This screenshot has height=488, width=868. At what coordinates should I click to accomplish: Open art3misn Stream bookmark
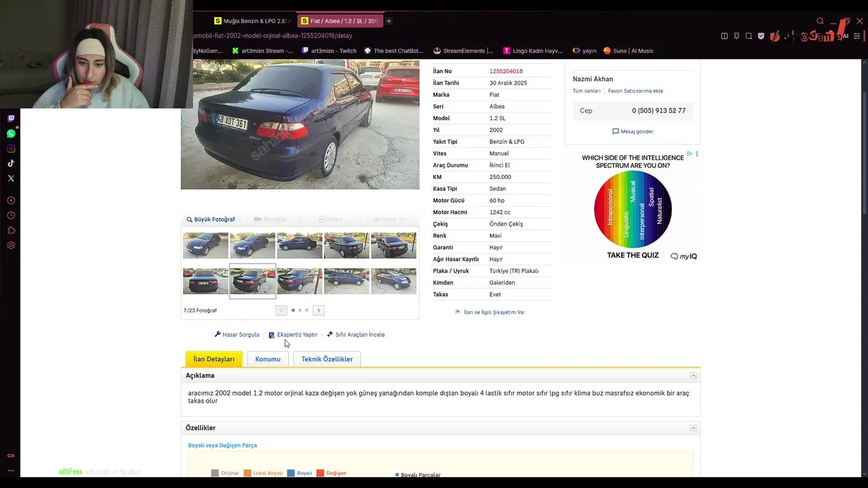(x=262, y=51)
